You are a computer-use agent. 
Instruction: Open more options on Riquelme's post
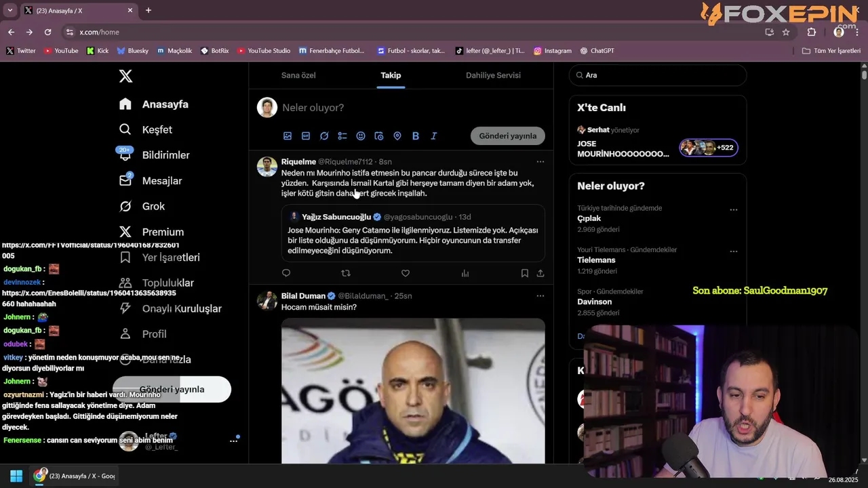coord(540,162)
